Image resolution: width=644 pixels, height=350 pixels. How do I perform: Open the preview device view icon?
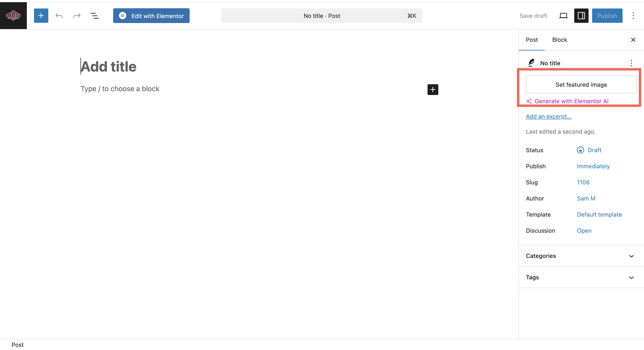(563, 16)
